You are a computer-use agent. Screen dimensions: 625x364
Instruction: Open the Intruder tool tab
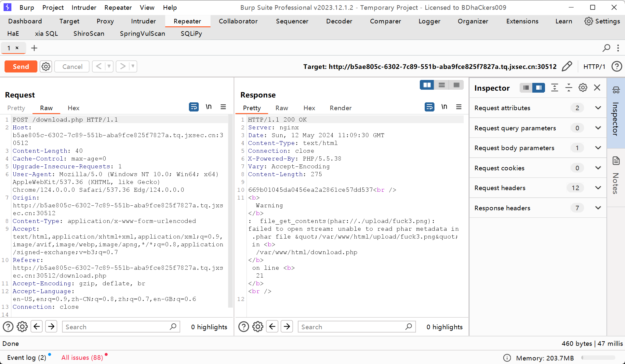pyautogui.click(x=143, y=21)
